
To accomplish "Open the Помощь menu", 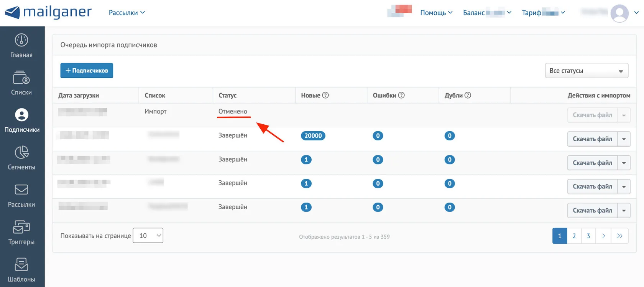I will 436,13.
